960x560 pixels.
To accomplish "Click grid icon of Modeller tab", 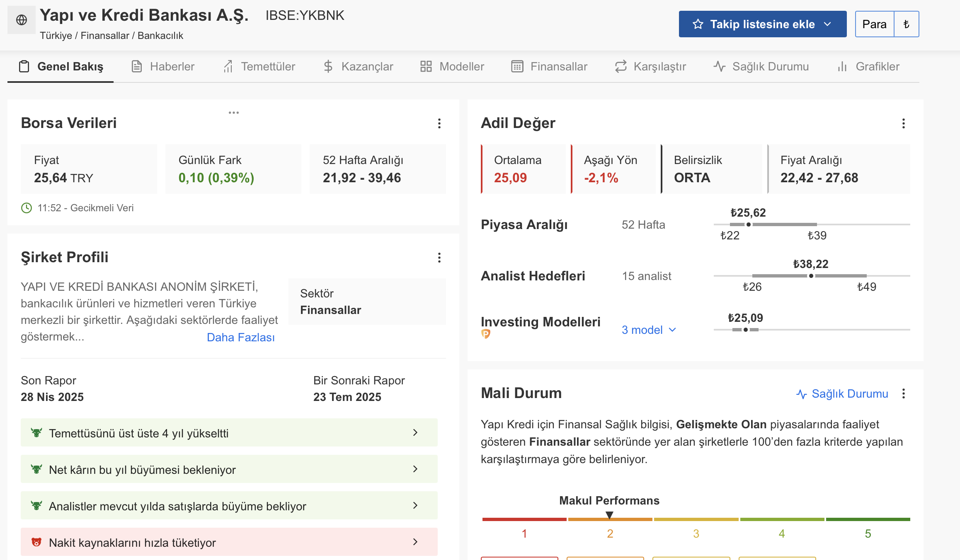I will 426,66.
